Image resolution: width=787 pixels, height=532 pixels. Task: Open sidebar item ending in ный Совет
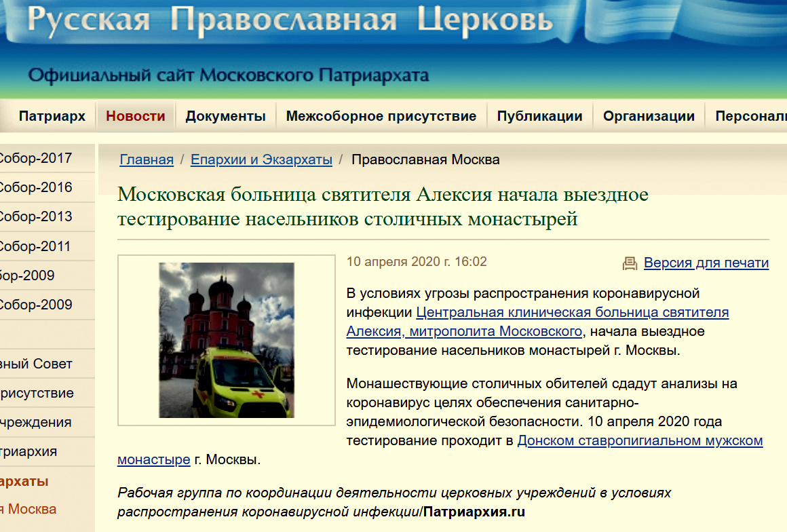[x=36, y=364]
